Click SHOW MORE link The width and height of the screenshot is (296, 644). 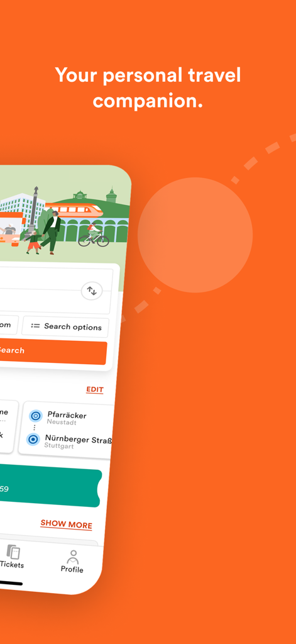coord(66,525)
